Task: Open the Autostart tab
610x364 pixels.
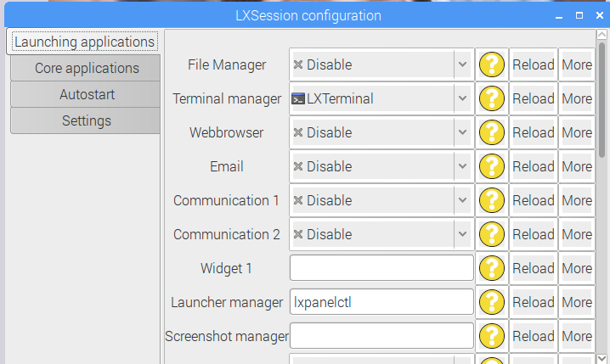Action: (x=86, y=94)
